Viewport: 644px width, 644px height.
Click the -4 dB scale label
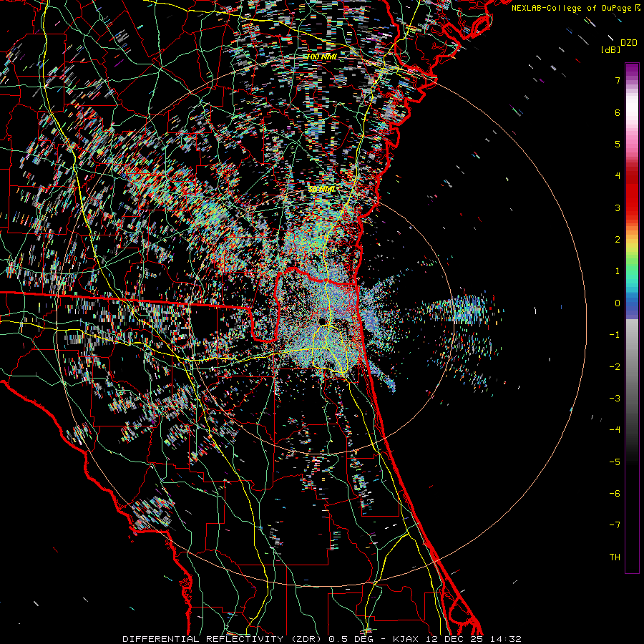(x=615, y=430)
